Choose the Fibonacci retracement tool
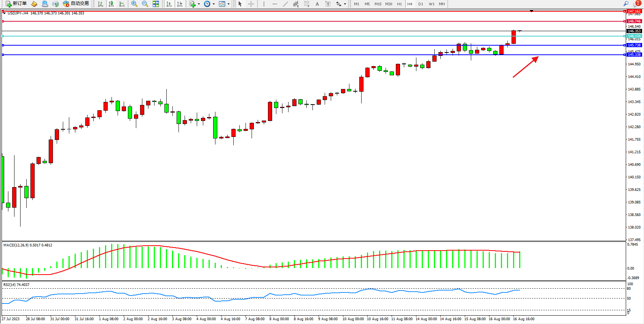644x324 pixels. tap(306, 4)
